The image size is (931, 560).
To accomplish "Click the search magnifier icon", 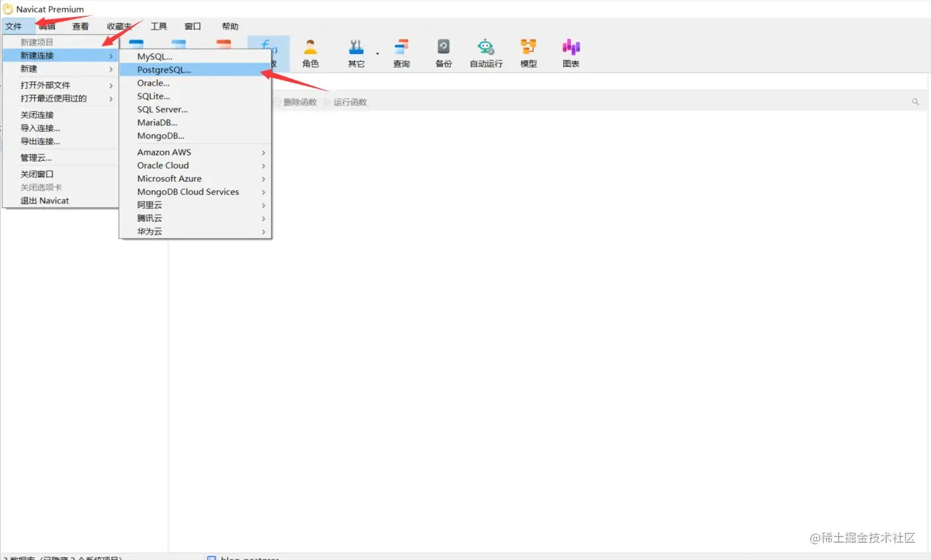I will (x=915, y=102).
